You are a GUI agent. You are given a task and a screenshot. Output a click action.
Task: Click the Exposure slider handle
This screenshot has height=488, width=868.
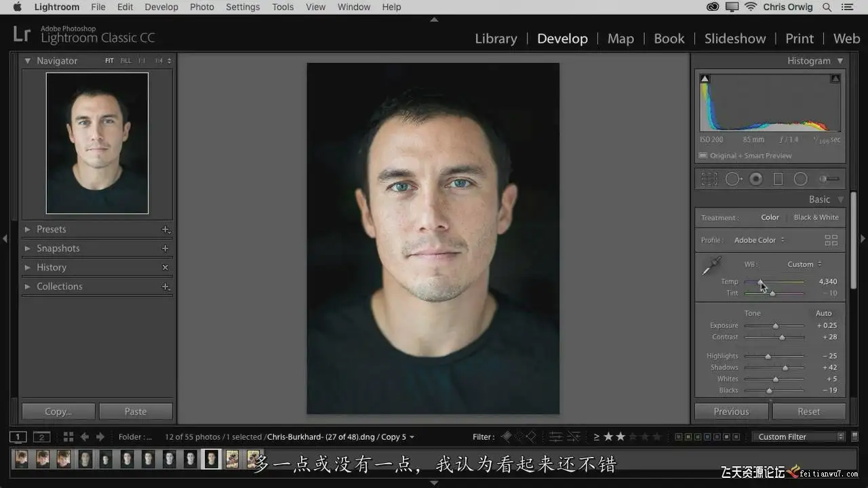[x=776, y=326]
